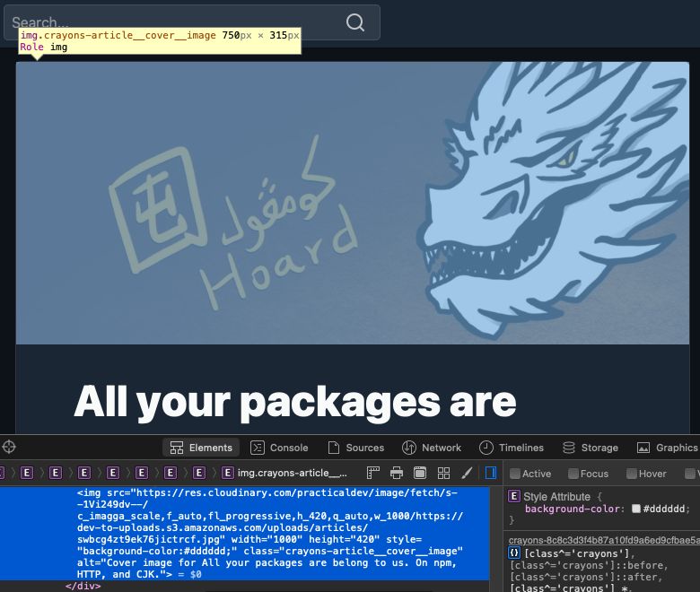
Task: Click the Style Attribute E icon
Action: click(514, 497)
